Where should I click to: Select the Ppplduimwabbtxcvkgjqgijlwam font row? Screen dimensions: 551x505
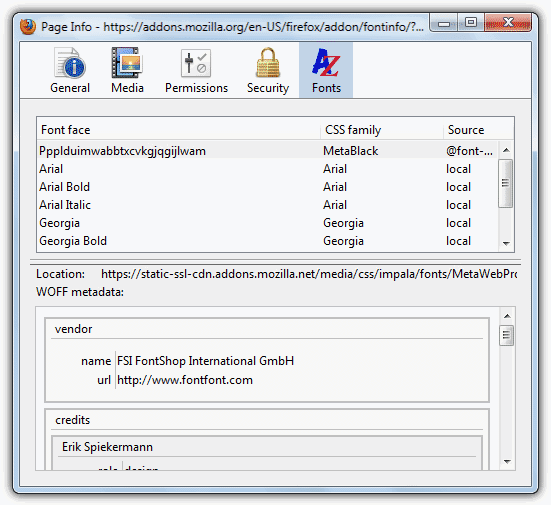point(267,151)
